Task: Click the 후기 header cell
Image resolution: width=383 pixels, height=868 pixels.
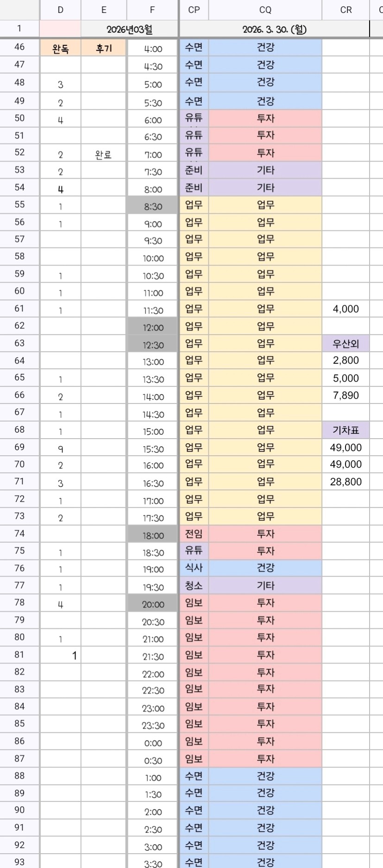Action: tap(103, 48)
